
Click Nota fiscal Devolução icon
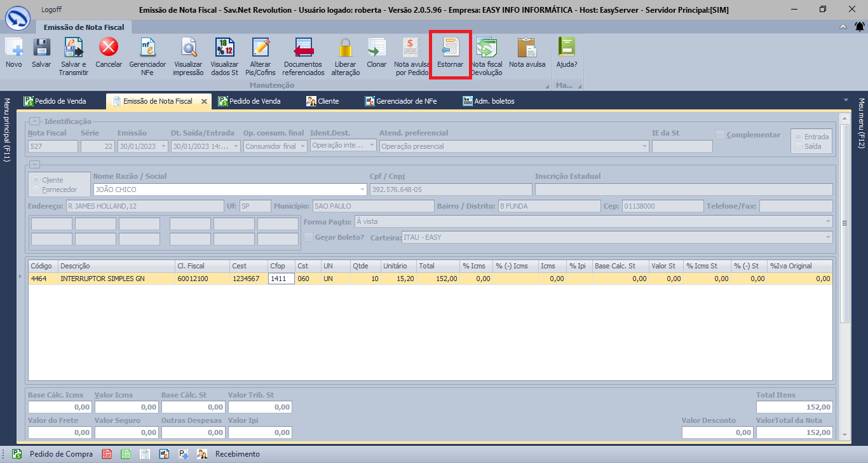coord(487,48)
